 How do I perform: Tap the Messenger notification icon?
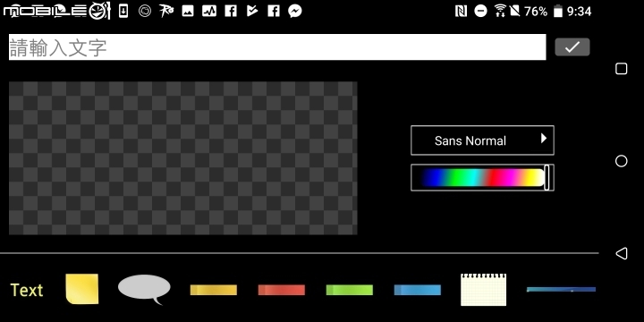pos(295,11)
